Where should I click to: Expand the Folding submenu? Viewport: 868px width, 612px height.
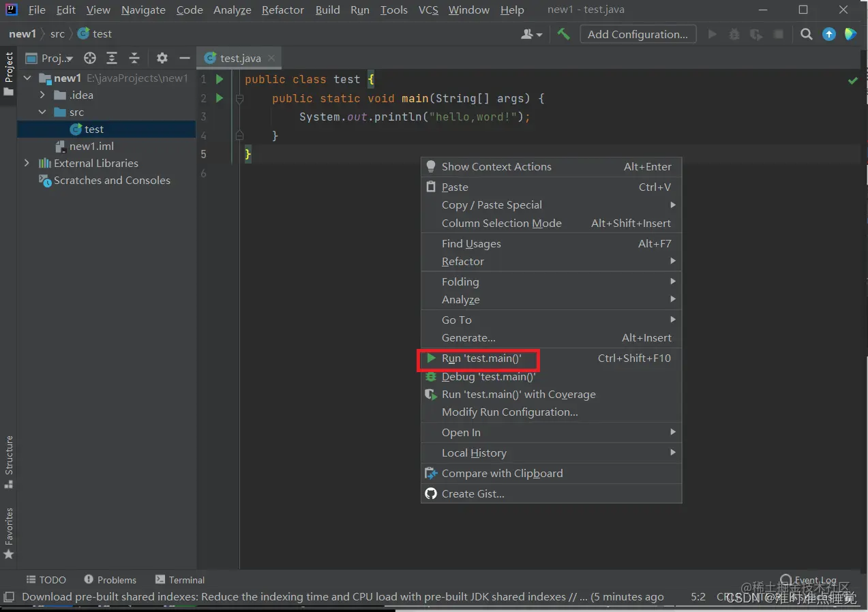coord(552,282)
